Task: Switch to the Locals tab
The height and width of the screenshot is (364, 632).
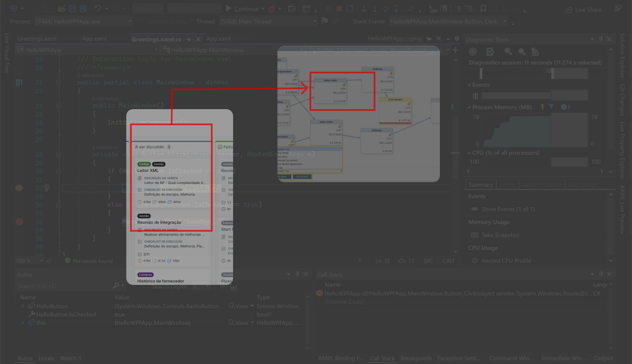Action: coord(46,358)
